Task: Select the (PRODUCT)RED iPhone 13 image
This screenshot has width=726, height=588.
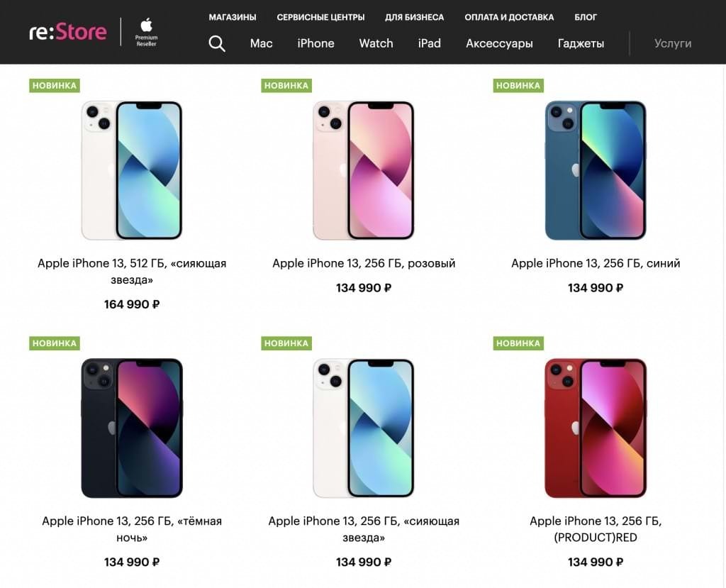Action: 595,428
